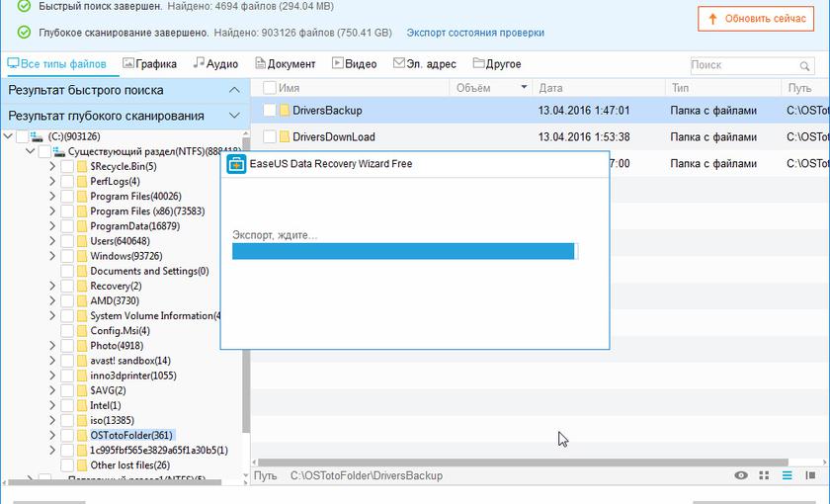Open the Аудио file type tab
Viewport: 830px width, 504px height.
pos(216,64)
